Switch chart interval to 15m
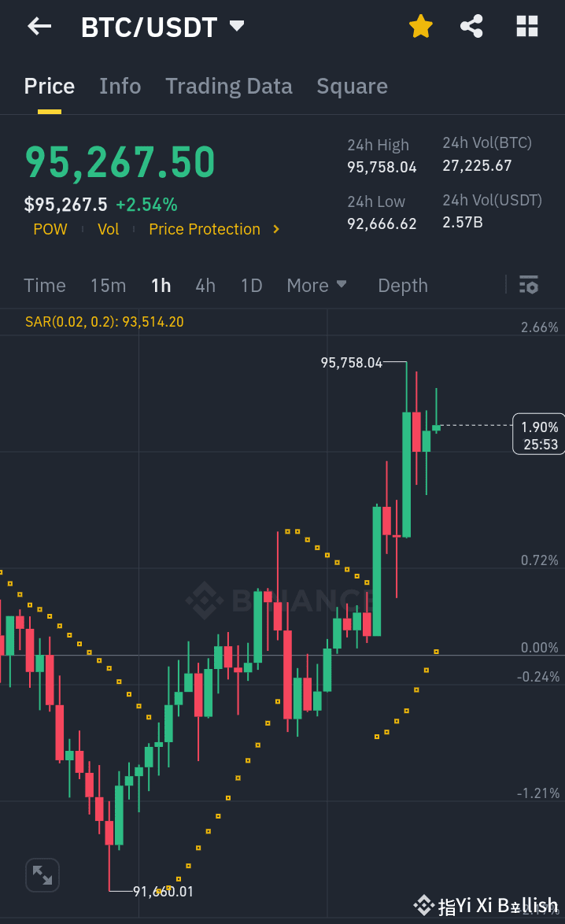The width and height of the screenshot is (565, 924). point(108,285)
